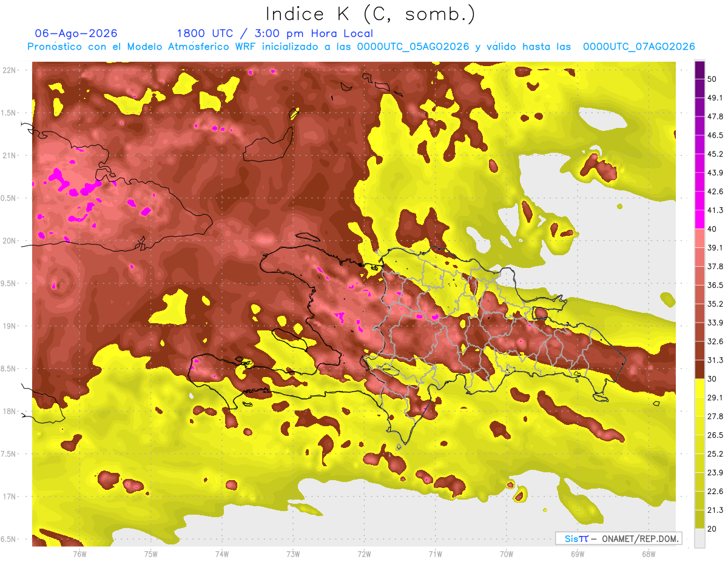This screenshot has height=562, width=728.
Task: Click the '18N' latitude label
Action: tap(10, 411)
